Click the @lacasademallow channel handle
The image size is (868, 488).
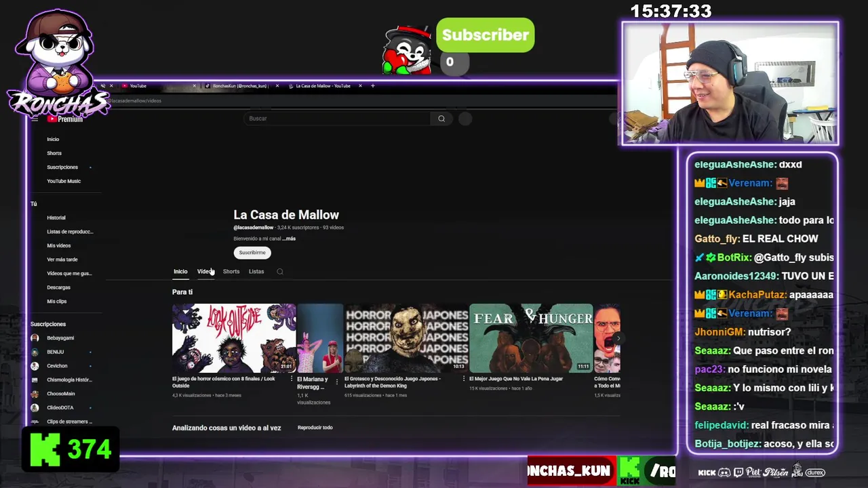click(x=254, y=228)
